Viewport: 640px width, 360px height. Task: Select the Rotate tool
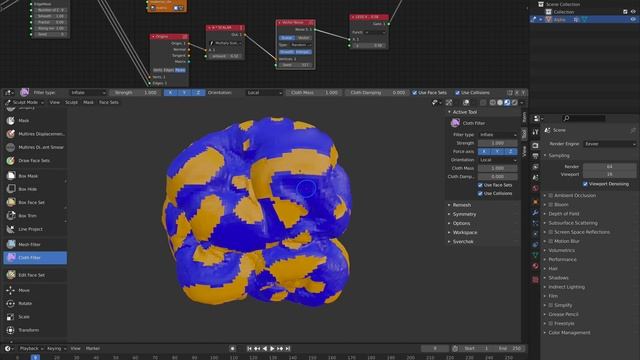coord(35,304)
